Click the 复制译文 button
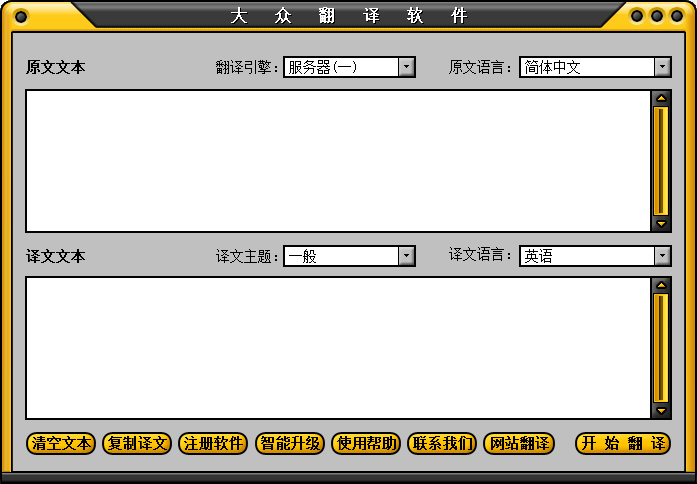The height and width of the screenshot is (484, 697). (x=137, y=444)
